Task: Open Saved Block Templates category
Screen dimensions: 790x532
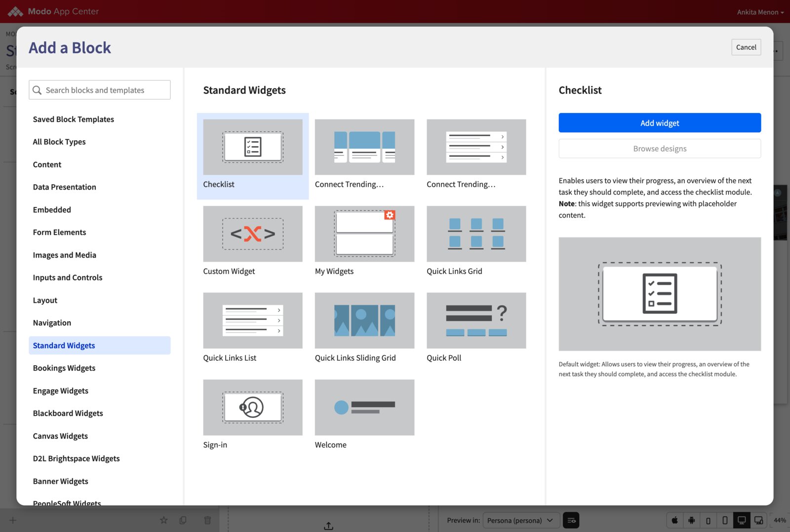Action: pos(100,119)
